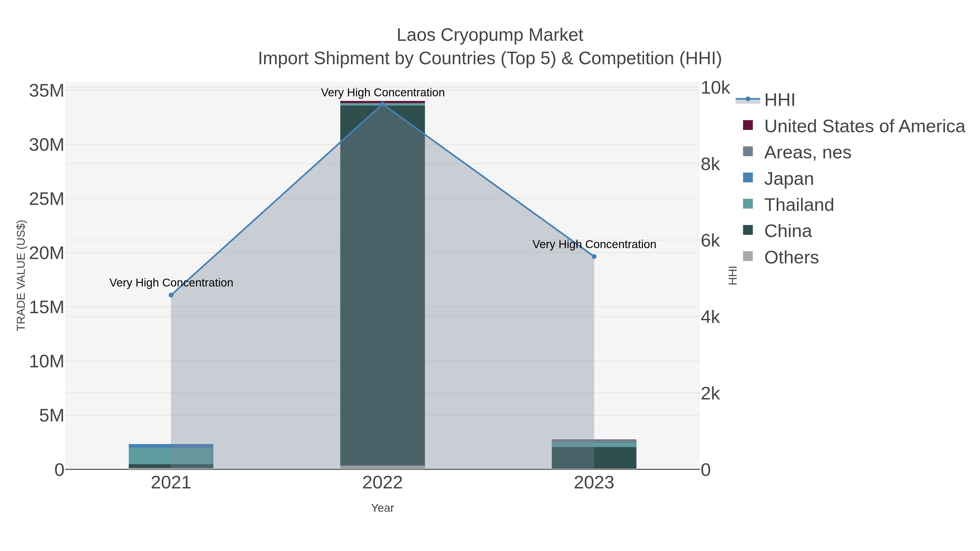Click the 35M y-axis tick label
The height and width of the screenshot is (551, 980).
[x=46, y=91]
